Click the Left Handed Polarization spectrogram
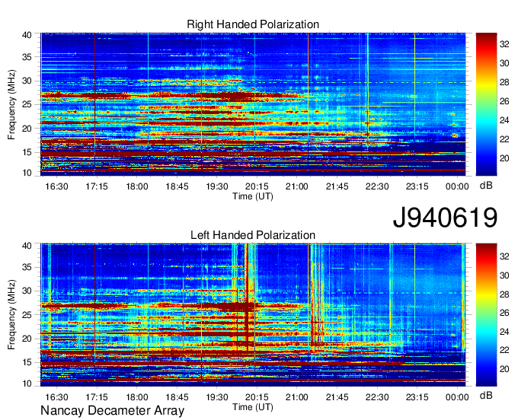Viewport: 518px width, 420px height. coord(253,315)
